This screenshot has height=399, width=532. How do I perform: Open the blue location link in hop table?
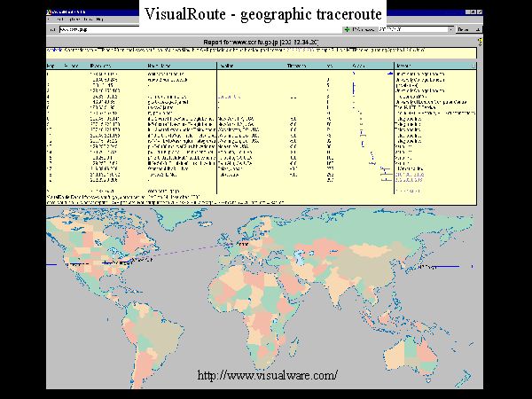click(229, 97)
